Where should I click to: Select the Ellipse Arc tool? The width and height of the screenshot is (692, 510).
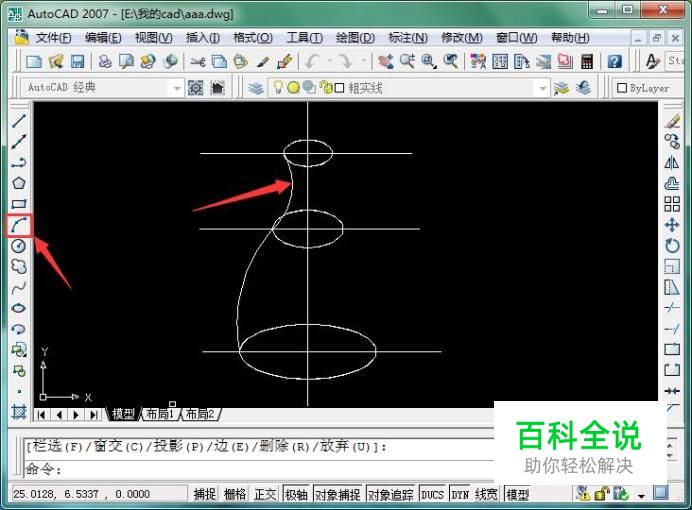click(19, 329)
